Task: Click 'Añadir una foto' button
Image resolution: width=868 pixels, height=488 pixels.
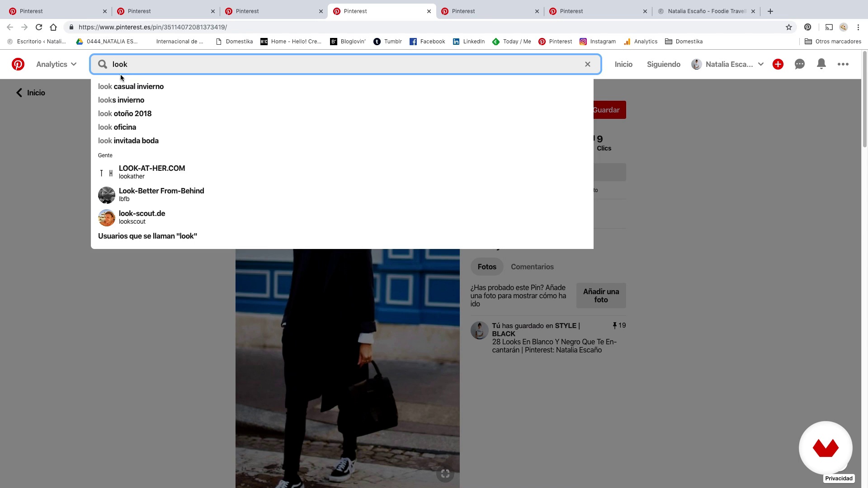Action: (601, 296)
